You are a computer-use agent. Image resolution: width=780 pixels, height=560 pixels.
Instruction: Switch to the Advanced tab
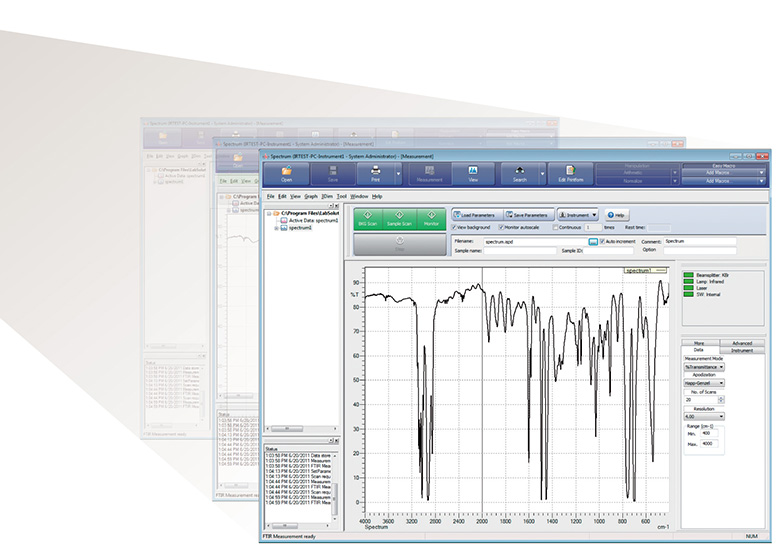coord(741,343)
